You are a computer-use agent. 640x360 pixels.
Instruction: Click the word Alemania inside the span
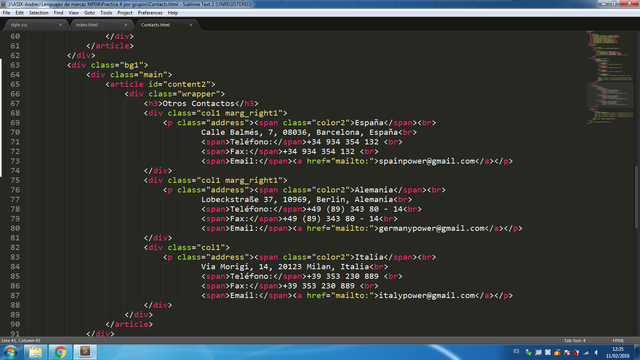point(373,190)
